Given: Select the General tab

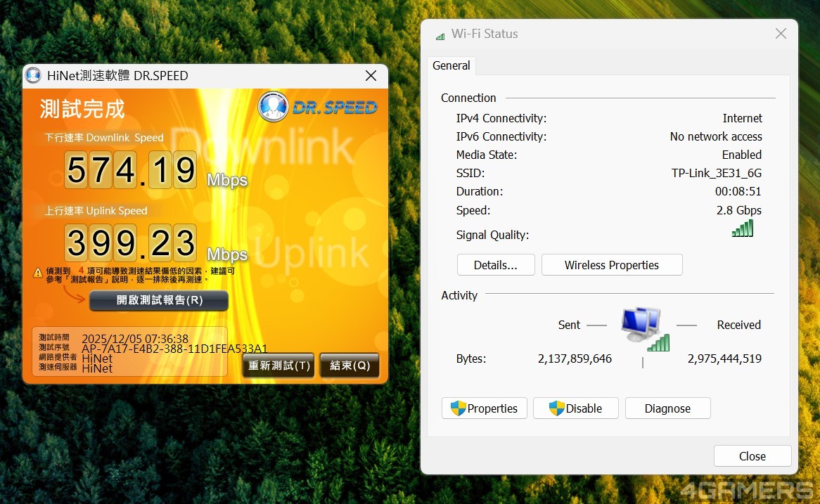Looking at the screenshot, I should (451, 65).
